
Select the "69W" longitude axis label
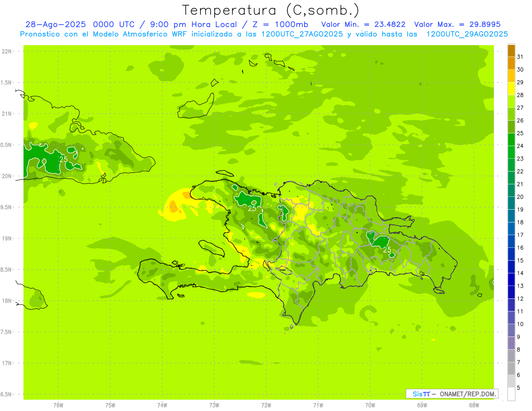422,405
